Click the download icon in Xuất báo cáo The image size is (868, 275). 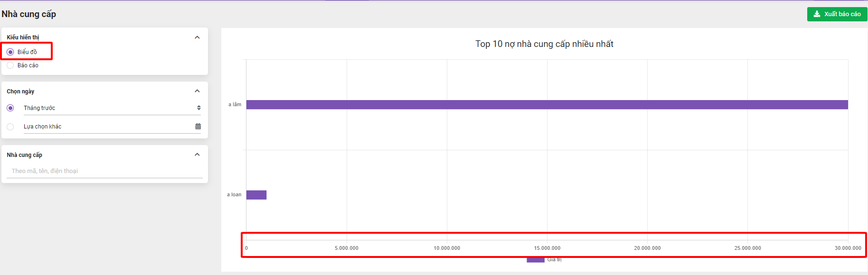817,14
